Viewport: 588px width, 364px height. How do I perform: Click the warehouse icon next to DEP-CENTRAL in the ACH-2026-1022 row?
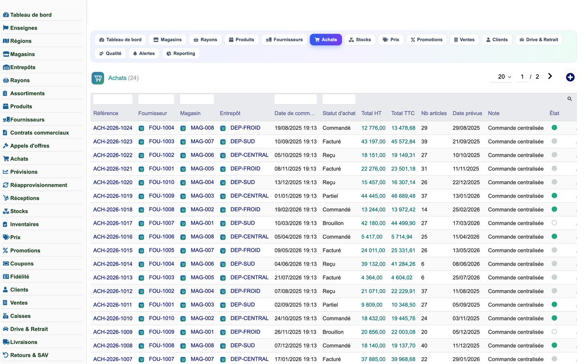click(x=222, y=155)
